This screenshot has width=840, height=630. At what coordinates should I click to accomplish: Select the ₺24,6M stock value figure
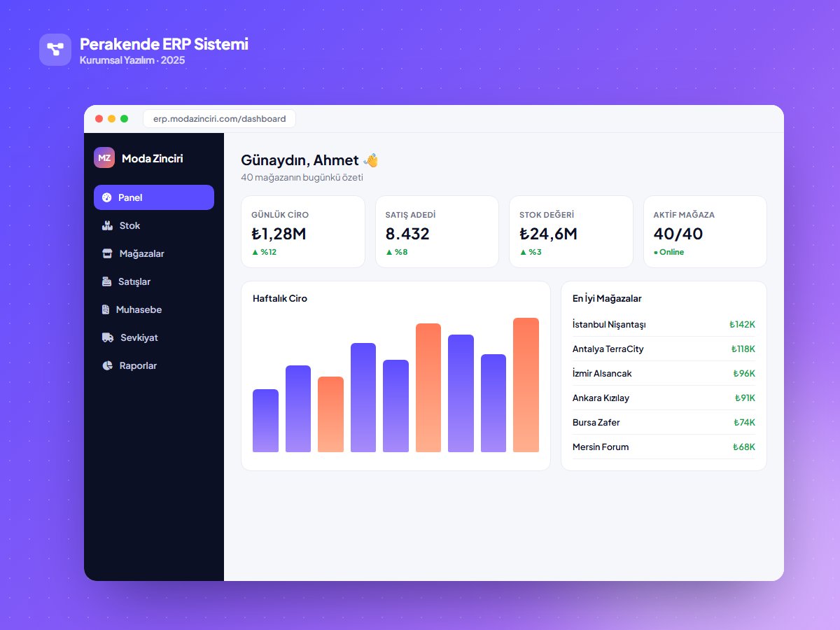(x=548, y=234)
